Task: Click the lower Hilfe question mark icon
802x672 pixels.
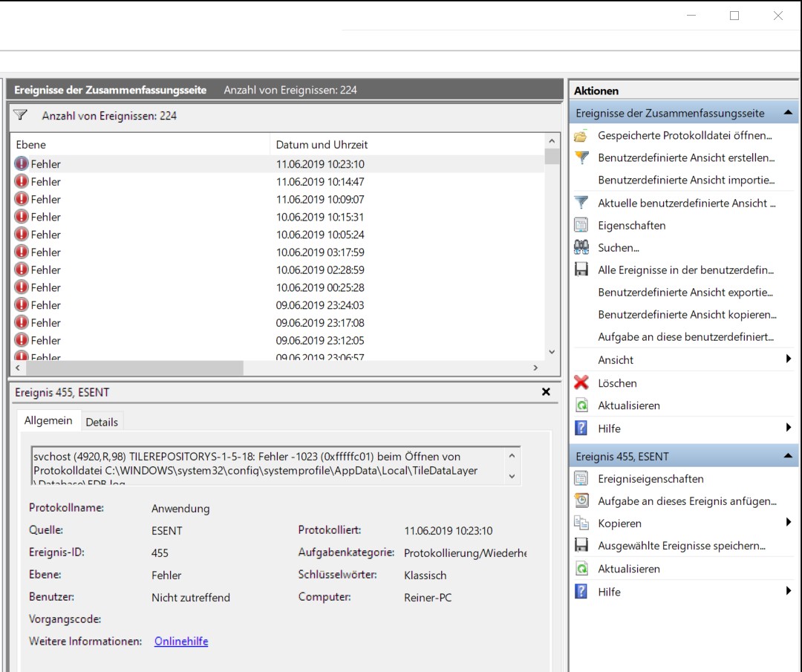Action: [581, 592]
